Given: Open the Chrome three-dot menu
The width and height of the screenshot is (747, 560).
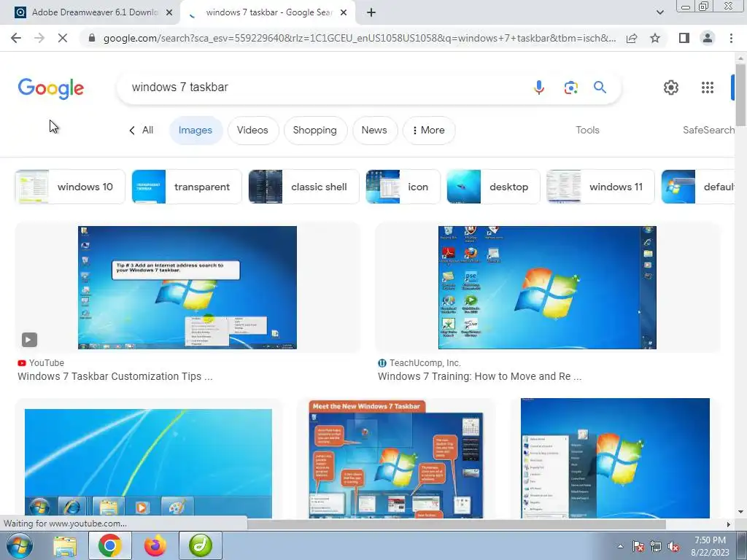Looking at the screenshot, I should click(x=731, y=38).
